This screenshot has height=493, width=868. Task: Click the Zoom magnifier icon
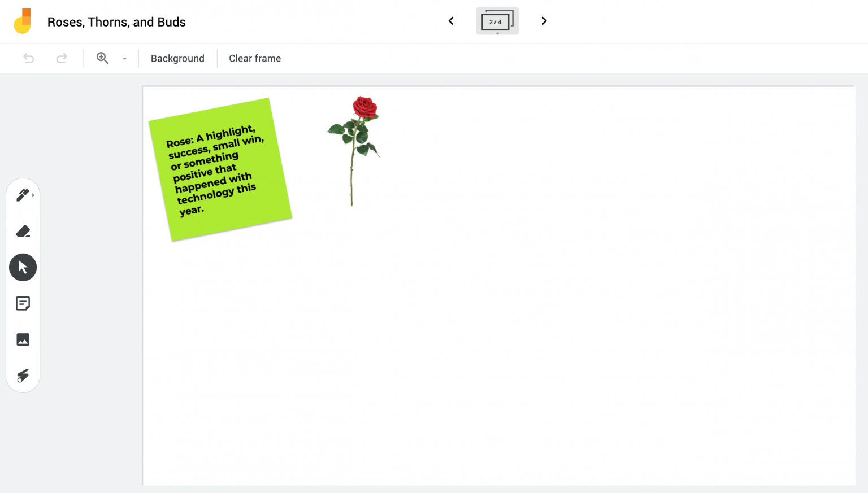tap(102, 58)
